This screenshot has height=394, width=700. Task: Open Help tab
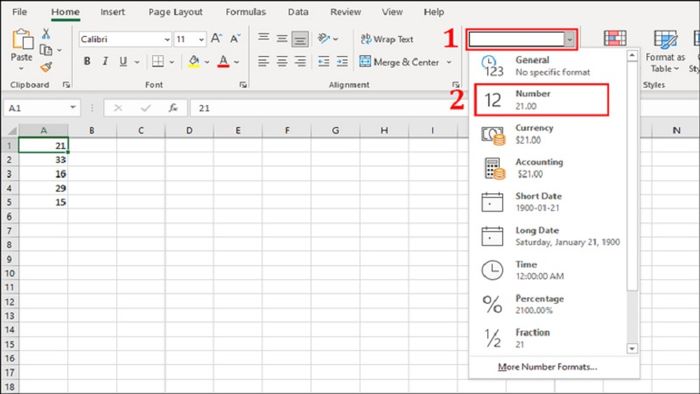tap(433, 12)
